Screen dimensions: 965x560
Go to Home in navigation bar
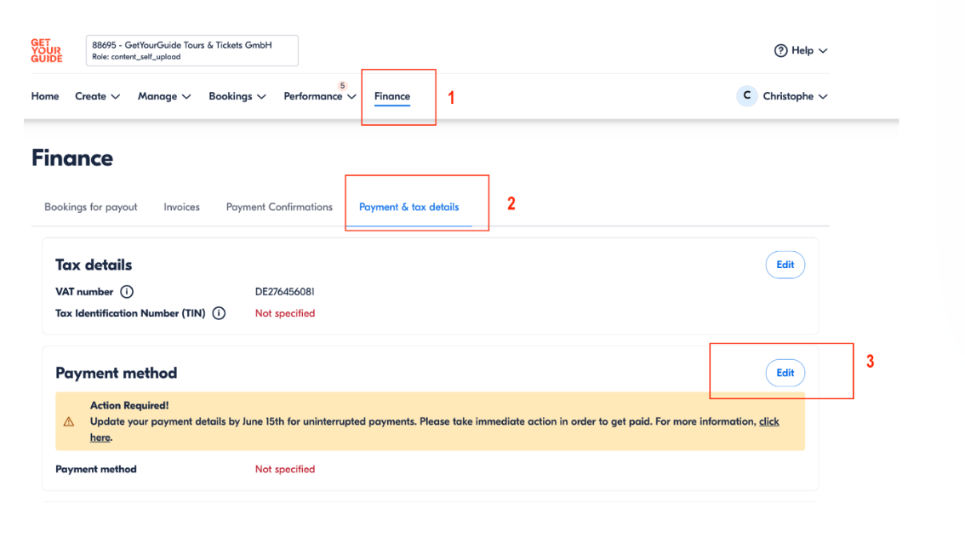coord(45,96)
